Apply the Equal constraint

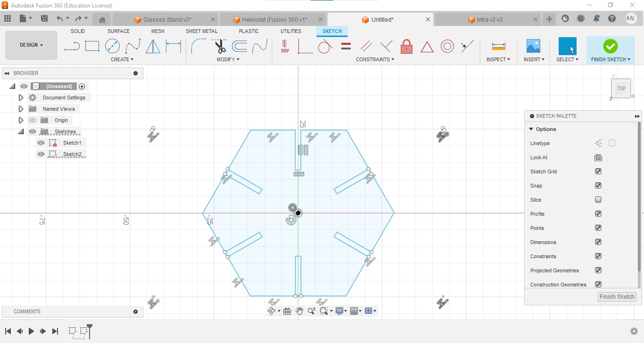pyautogui.click(x=346, y=46)
